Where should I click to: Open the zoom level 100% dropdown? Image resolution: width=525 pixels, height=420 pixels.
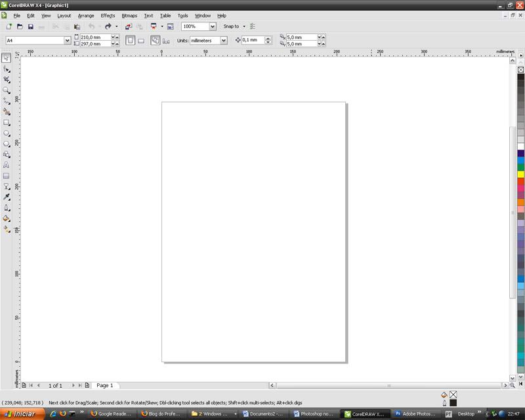pos(213,27)
